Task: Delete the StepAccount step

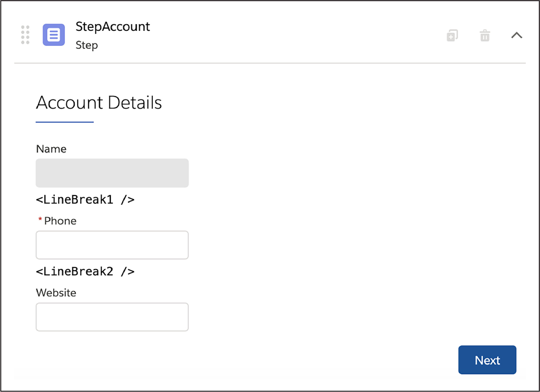Action: pyautogui.click(x=485, y=35)
